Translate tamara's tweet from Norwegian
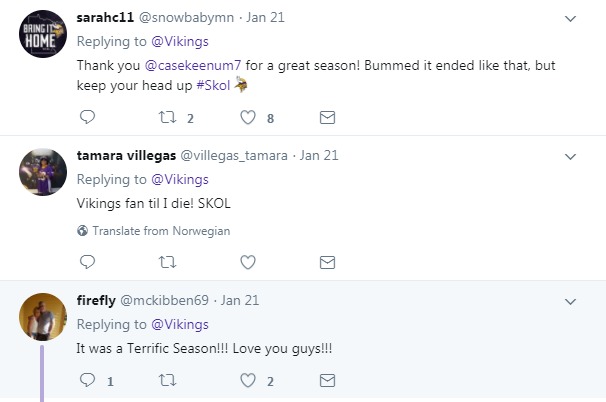 coord(160,231)
